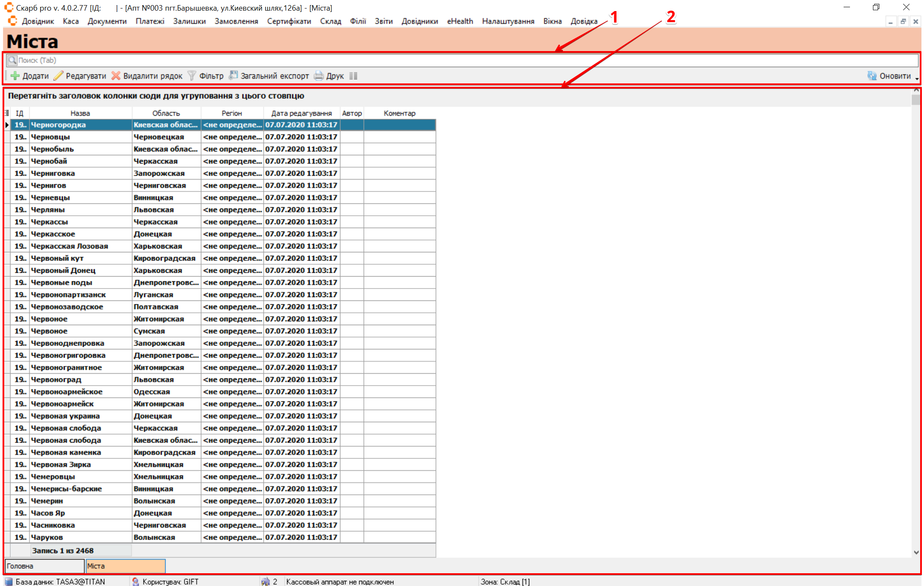Click the green plus Додати icon
Image resolution: width=924 pixels, height=586 pixels.
15,76
